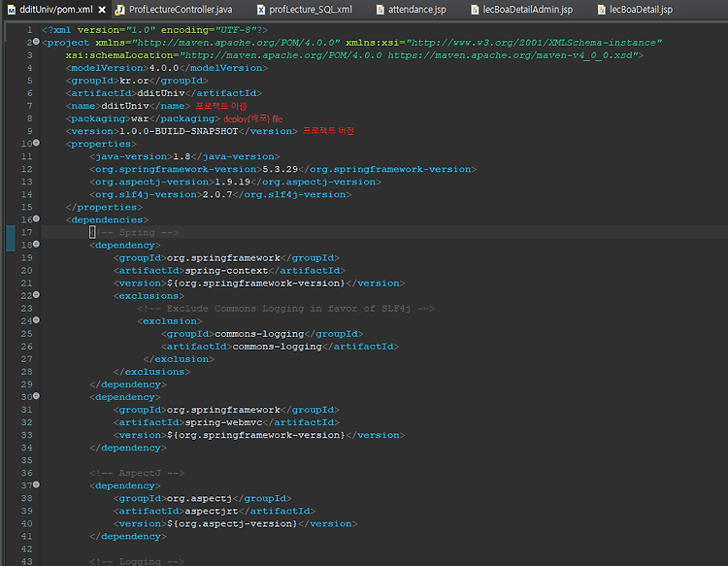
Task: Click the java-version value 1.8
Action: point(182,156)
